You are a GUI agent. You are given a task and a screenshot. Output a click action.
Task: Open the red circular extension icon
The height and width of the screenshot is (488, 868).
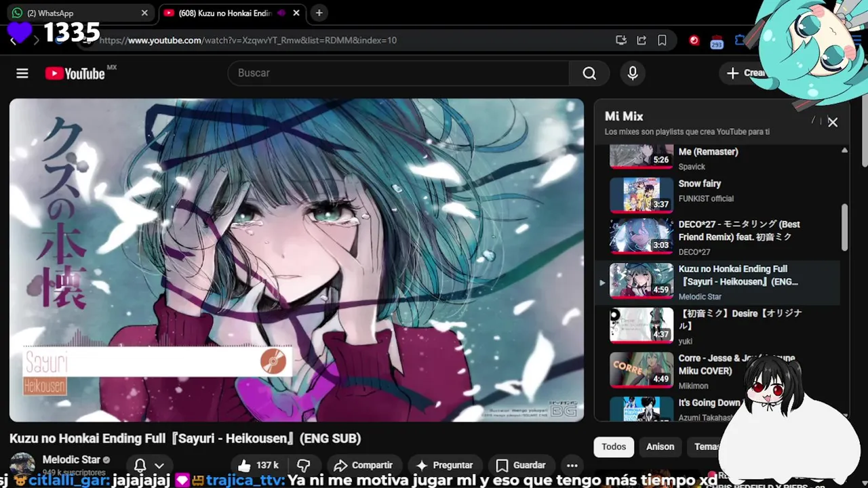tap(694, 40)
